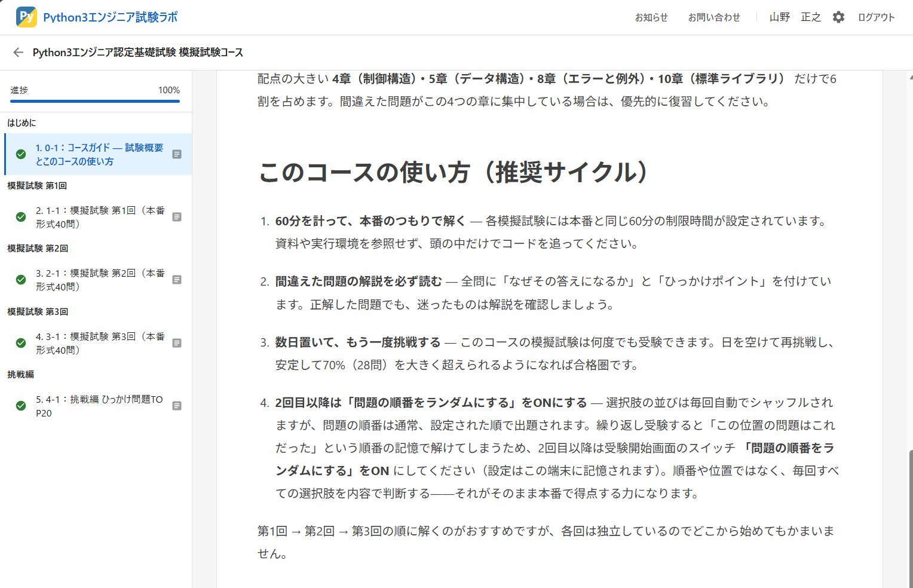Screen dimensions: 913x588
Task: Open the お知らせ page
Action: point(651,17)
